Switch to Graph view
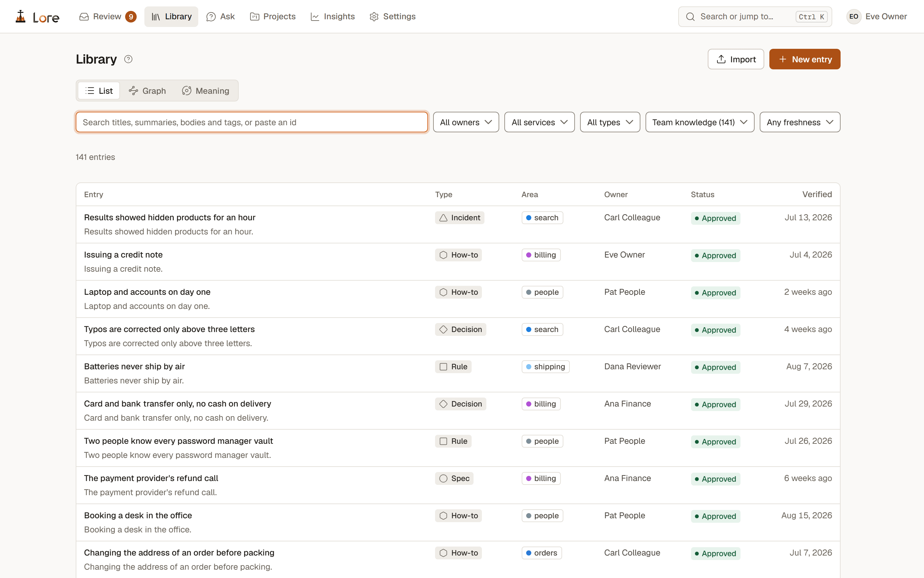Image resolution: width=924 pixels, height=578 pixels. coord(147,91)
